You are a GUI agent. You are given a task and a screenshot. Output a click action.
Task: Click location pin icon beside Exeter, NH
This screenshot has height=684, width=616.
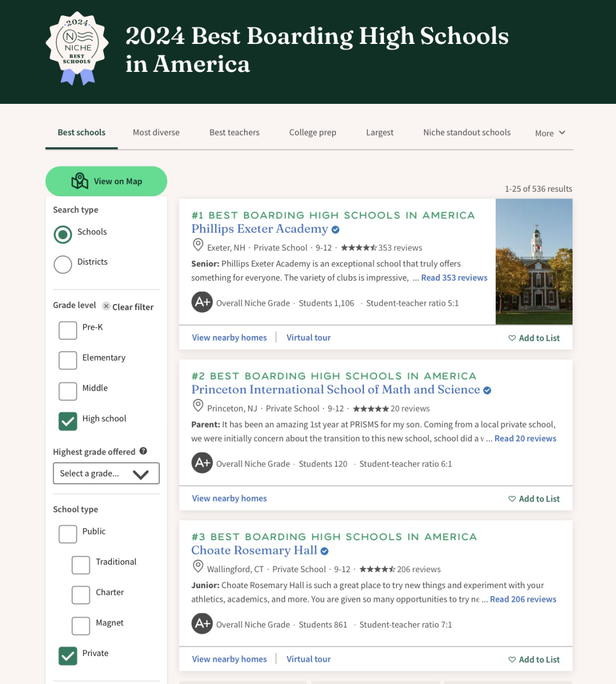coord(198,245)
